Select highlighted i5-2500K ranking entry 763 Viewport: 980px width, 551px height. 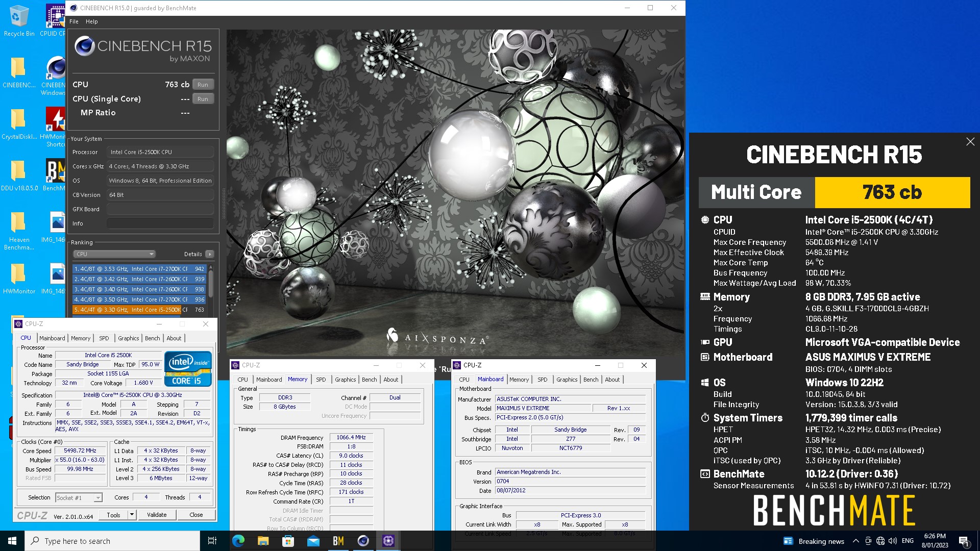pyautogui.click(x=139, y=310)
